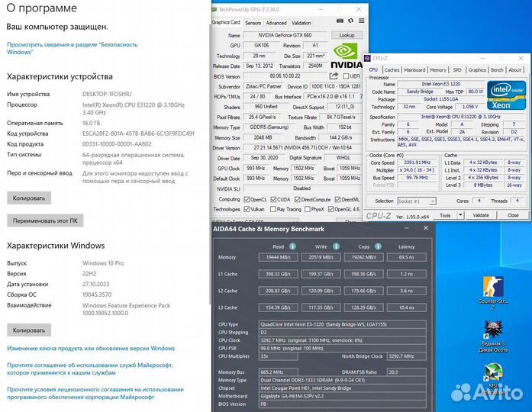Toggle the PhysX checkbox
Viewport: 532px width, 412px height.
308,209
